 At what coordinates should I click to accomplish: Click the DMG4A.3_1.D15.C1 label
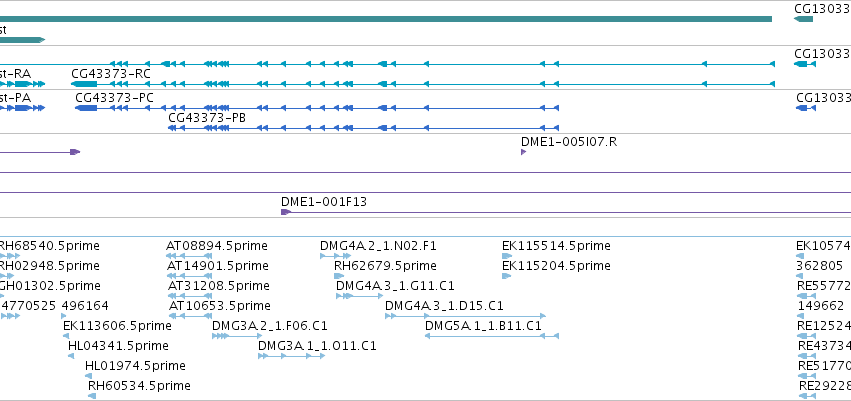[x=444, y=305]
